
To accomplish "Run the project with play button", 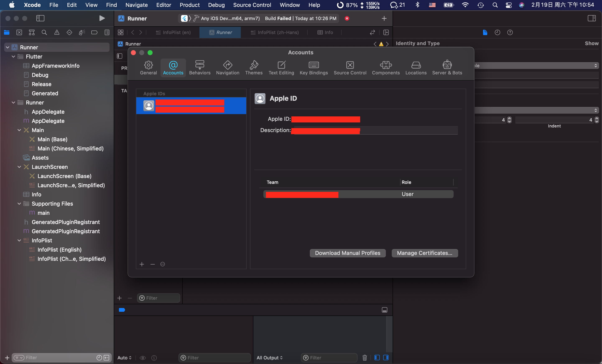I will (x=102, y=18).
